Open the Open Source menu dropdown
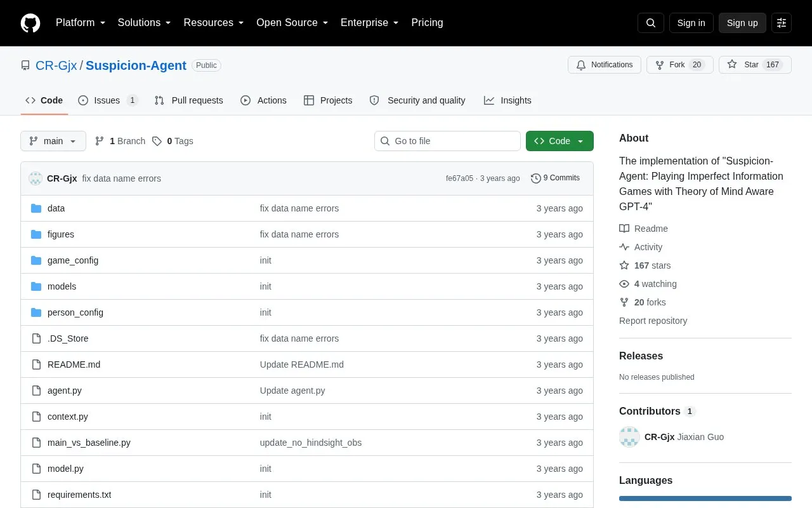Image resolution: width=812 pixels, height=508 pixels. pyautogui.click(x=292, y=23)
